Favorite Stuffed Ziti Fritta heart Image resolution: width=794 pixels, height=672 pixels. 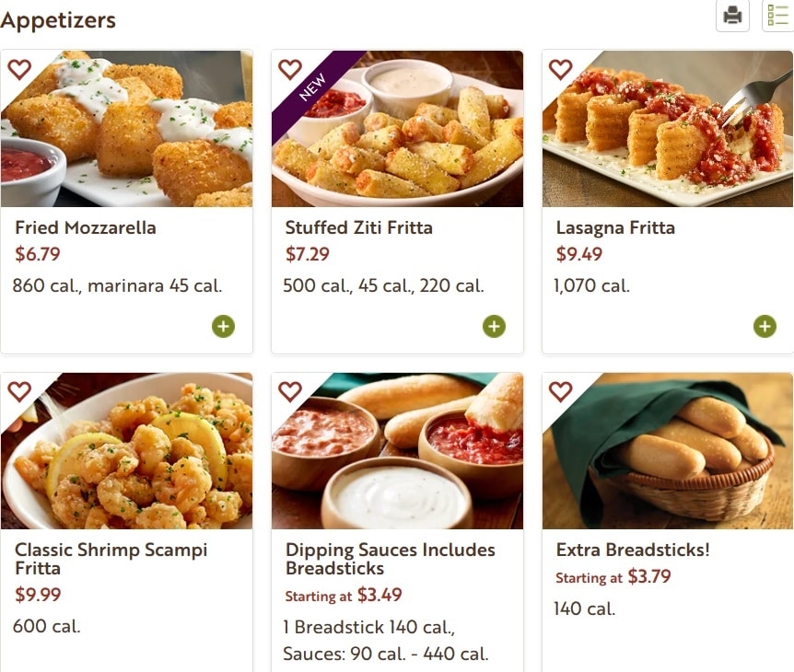(x=290, y=69)
